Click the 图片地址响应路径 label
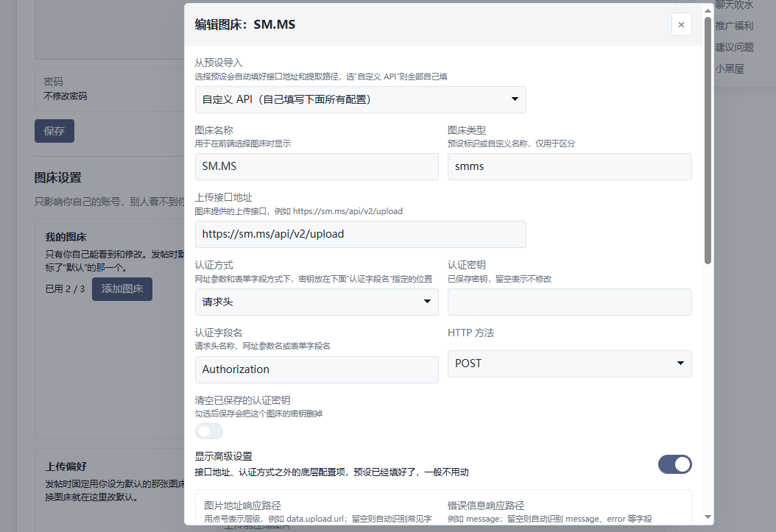776x532 pixels. click(x=242, y=506)
